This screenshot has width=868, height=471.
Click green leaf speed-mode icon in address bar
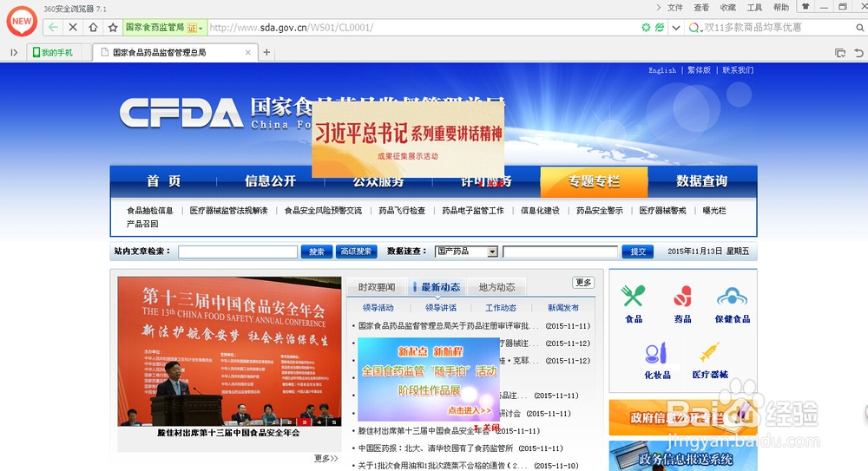(x=660, y=27)
